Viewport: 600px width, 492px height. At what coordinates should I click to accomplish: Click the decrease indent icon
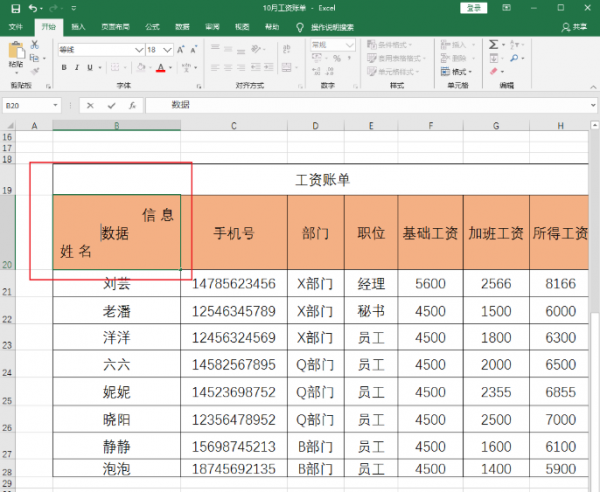pos(256,68)
